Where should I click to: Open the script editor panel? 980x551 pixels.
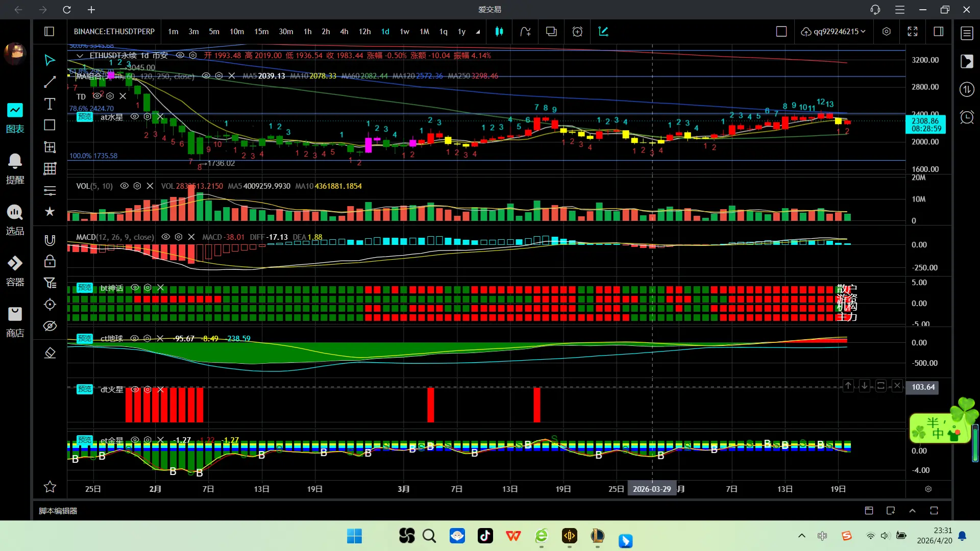(x=58, y=511)
